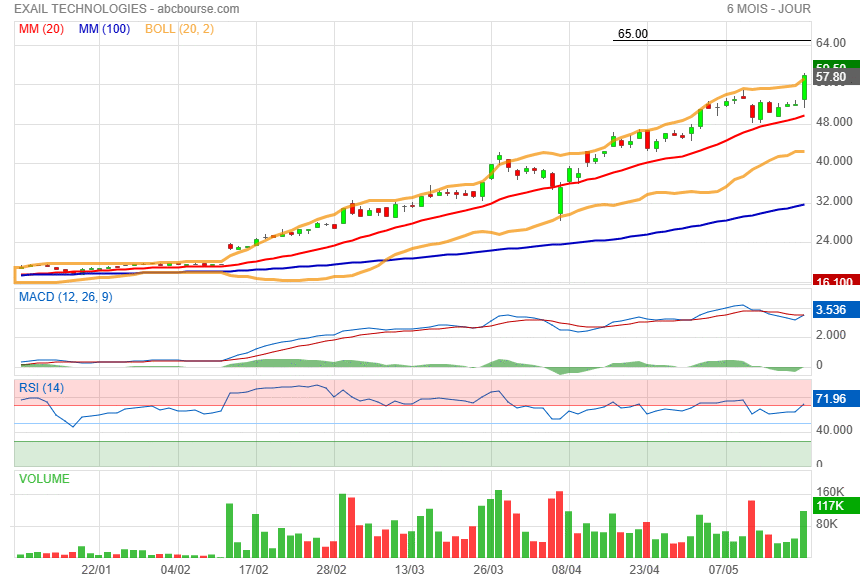Click the 80K volume axis label
The height and width of the screenshot is (580, 860).
pyautogui.click(x=827, y=523)
